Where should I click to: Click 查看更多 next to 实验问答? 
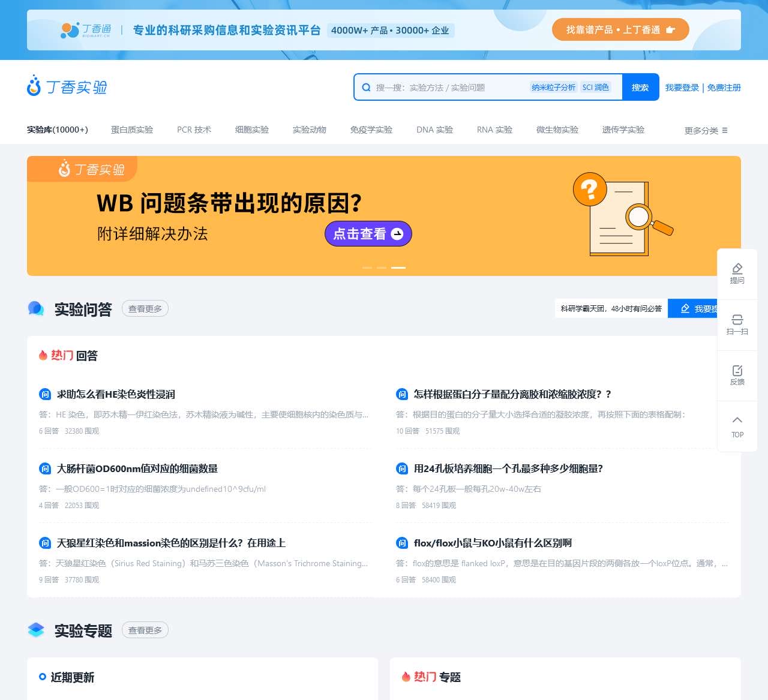coord(145,309)
